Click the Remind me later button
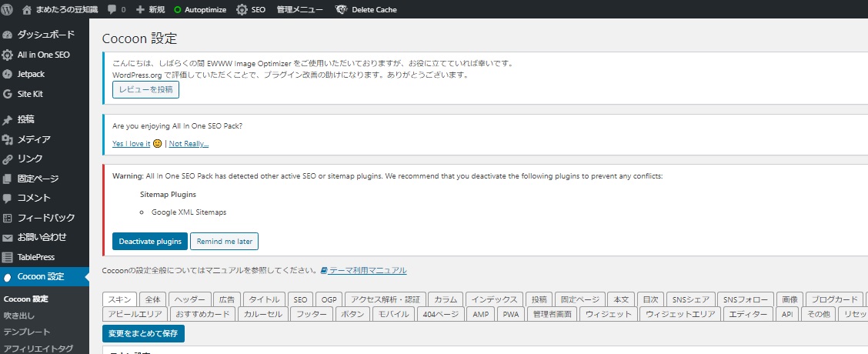The image size is (868, 354). pyautogui.click(x=224, y=242)
